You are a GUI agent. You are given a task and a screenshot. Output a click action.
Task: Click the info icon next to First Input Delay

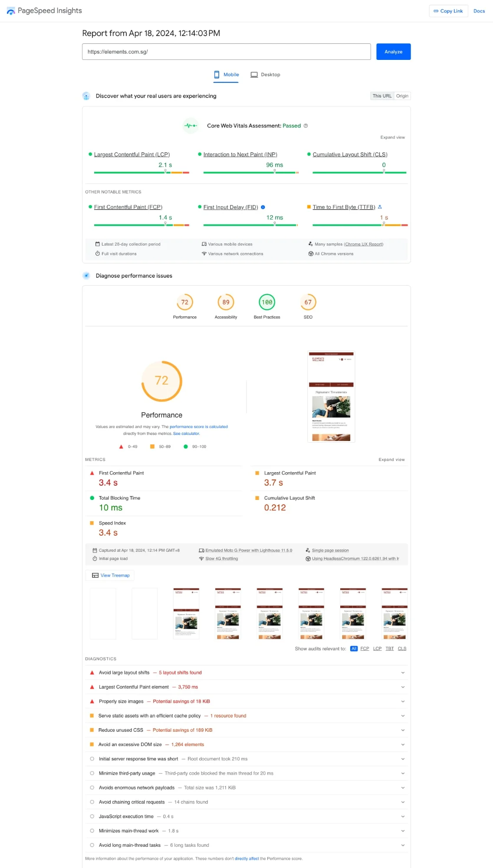point(263,207)
